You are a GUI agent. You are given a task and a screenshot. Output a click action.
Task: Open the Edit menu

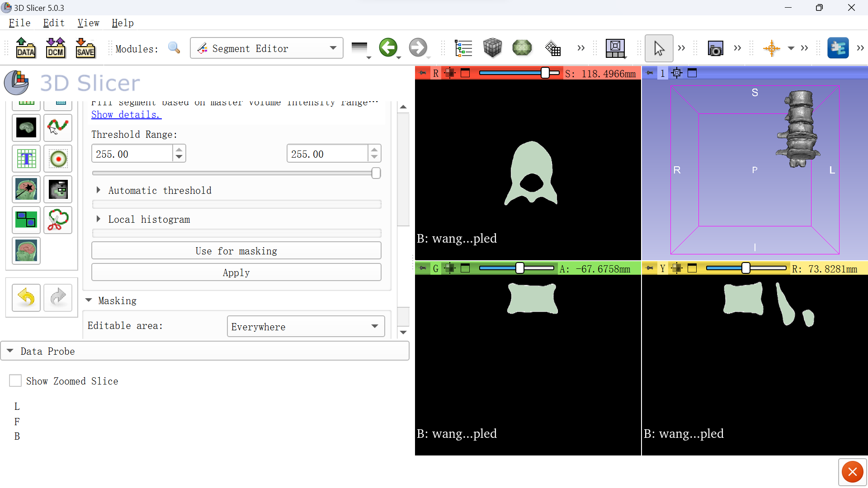tap(54, 23)
